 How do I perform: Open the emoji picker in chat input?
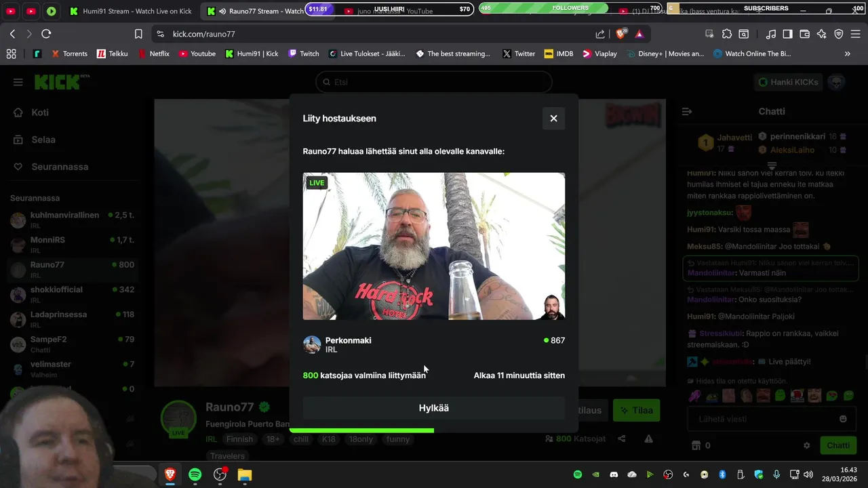coord(843,419)
